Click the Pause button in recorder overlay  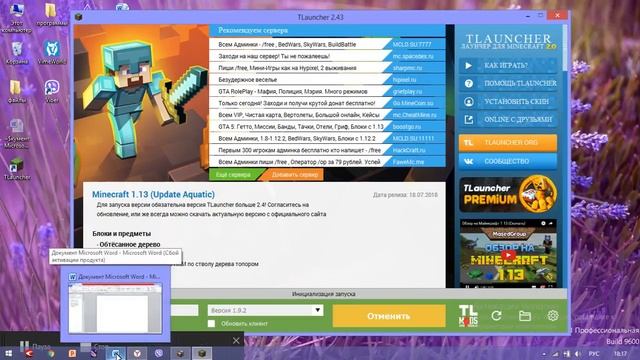click(35, 346)
